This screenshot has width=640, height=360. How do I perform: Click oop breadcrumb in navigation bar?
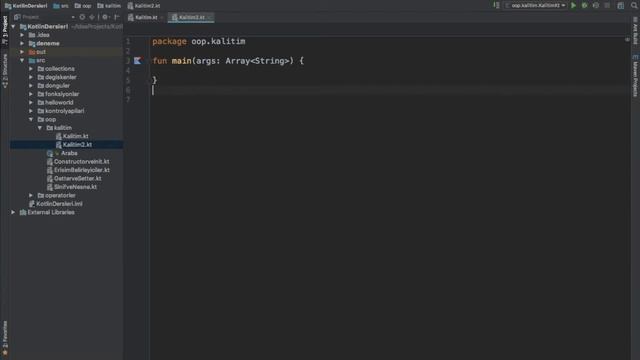point(83,6)
